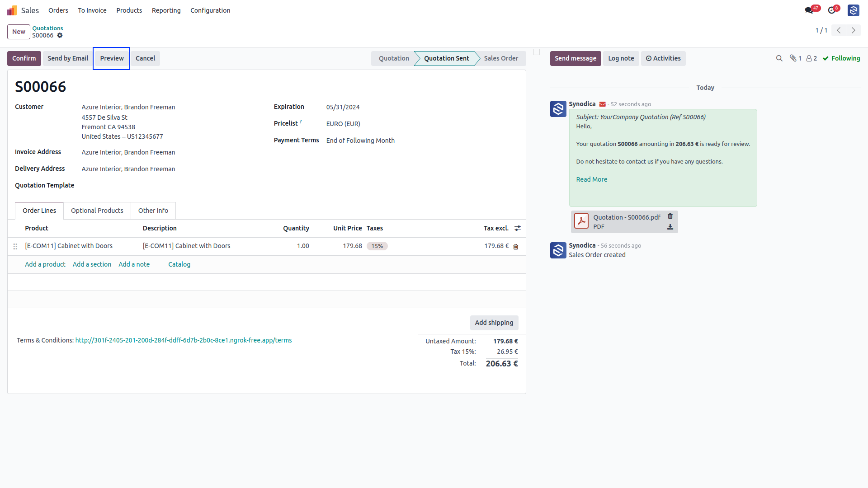Image resolution: width=868 pixels, height=488 pixels.
Task: Click Synodica avatar on email message
Action: (558, 109)
